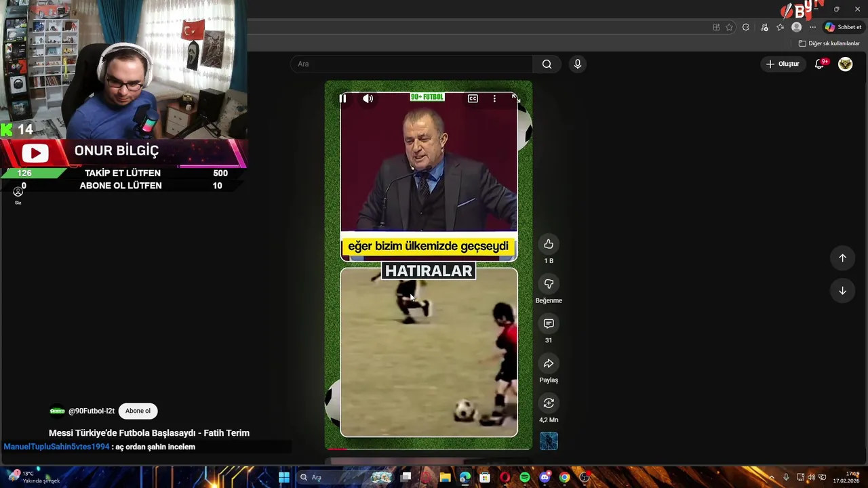
Task: Open the remix button showing 4,2 Mn
Action: coord(549,403)
